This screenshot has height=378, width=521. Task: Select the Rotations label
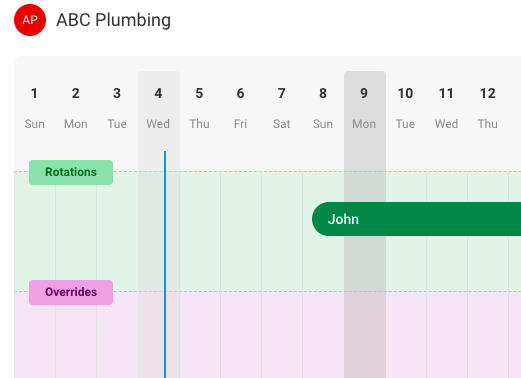click(71, 172)
